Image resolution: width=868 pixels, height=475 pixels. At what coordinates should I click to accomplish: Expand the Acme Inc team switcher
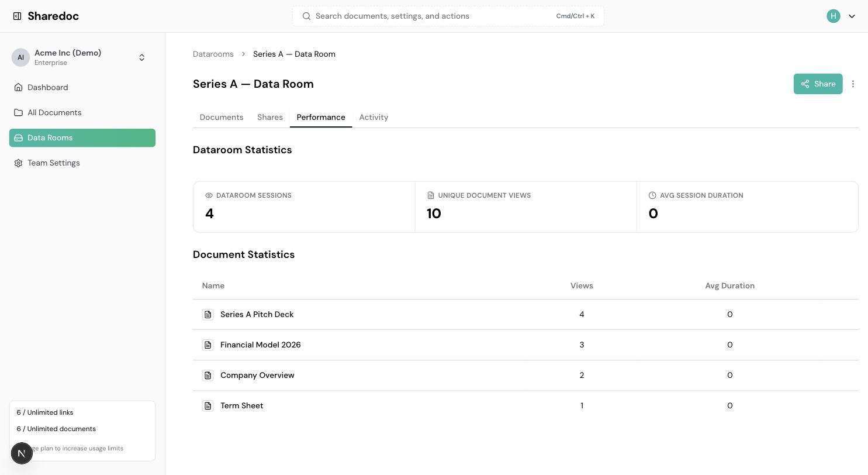82,57
